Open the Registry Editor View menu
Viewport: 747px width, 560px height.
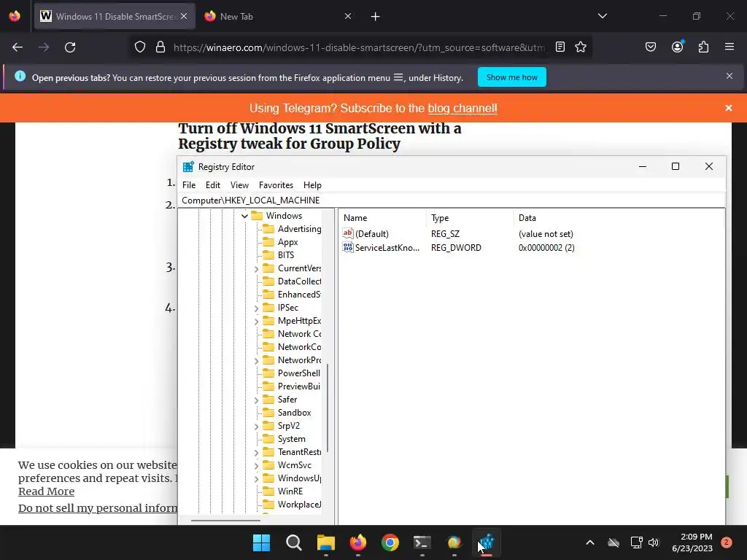tap(239, 185)
